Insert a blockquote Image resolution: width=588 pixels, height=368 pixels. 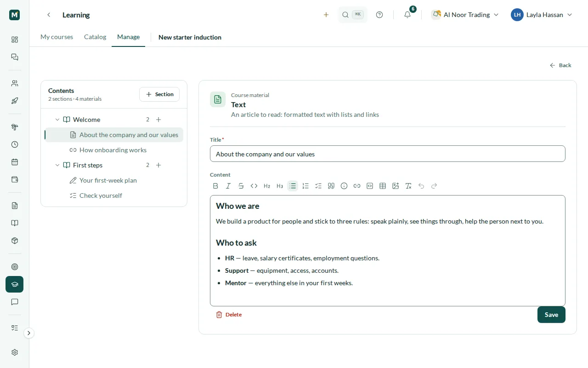coord(331,186)
